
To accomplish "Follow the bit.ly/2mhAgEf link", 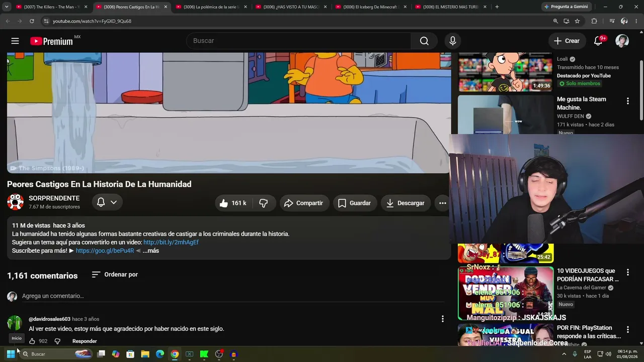I will click(x=171, y=242).
